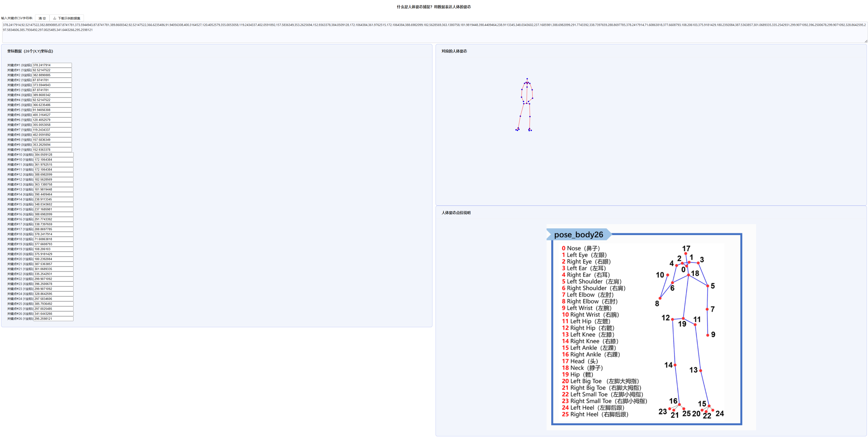
Task: Grab the textarea resize handle corner
Action: pyautogui.click(x=866, y=41)
